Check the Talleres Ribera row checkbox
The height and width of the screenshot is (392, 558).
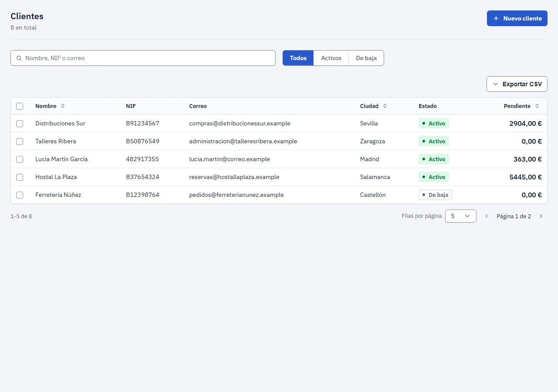[x=20, y=141]
